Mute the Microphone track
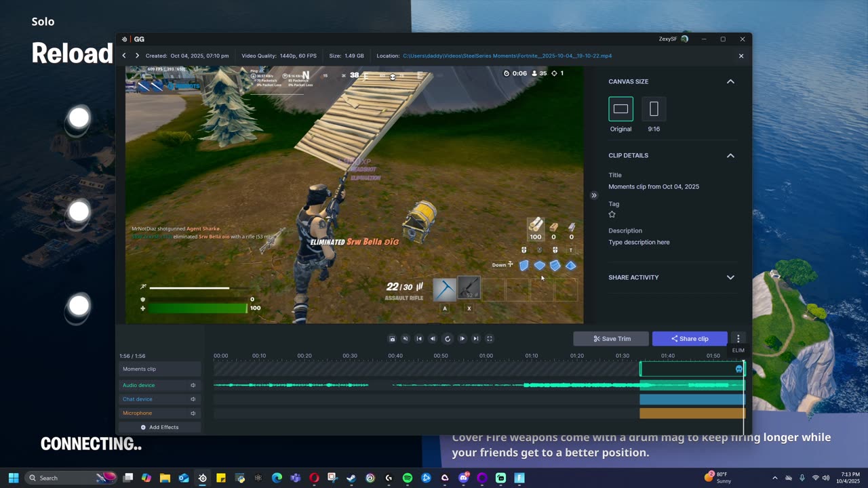Image resolution: width=868 pixels, height=488 pixels. (x=193, y=413)
